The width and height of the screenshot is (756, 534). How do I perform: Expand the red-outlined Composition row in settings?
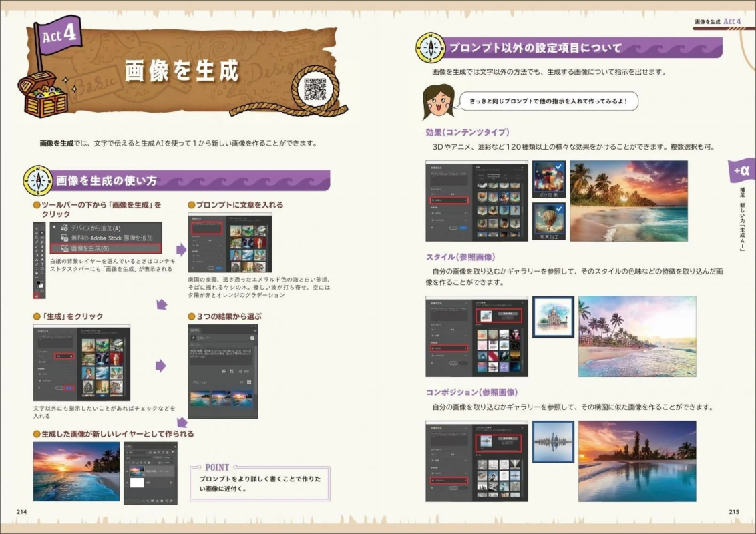coord(449,479)
